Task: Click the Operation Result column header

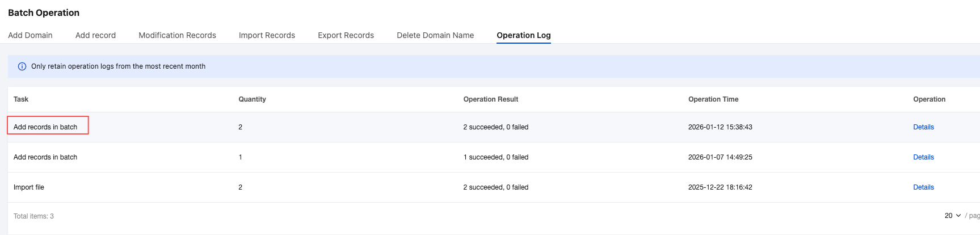Action: [x=490, y=99]
